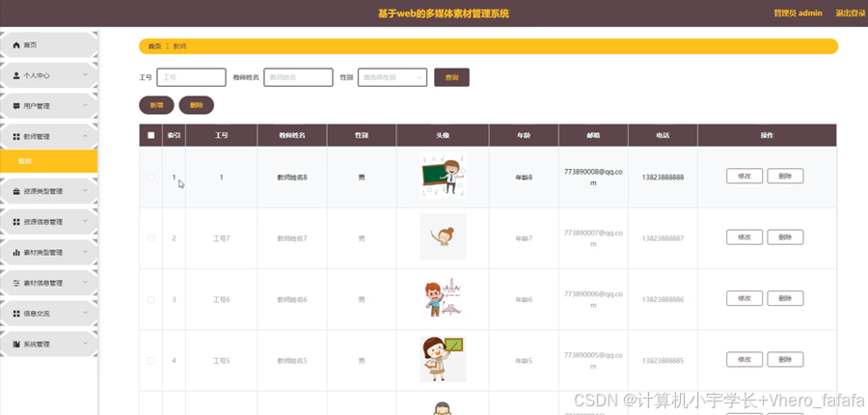This screenshot has width=868, height=415.
Task: Click 首页 in the breadcrumb bar
Action: (154, 46)
